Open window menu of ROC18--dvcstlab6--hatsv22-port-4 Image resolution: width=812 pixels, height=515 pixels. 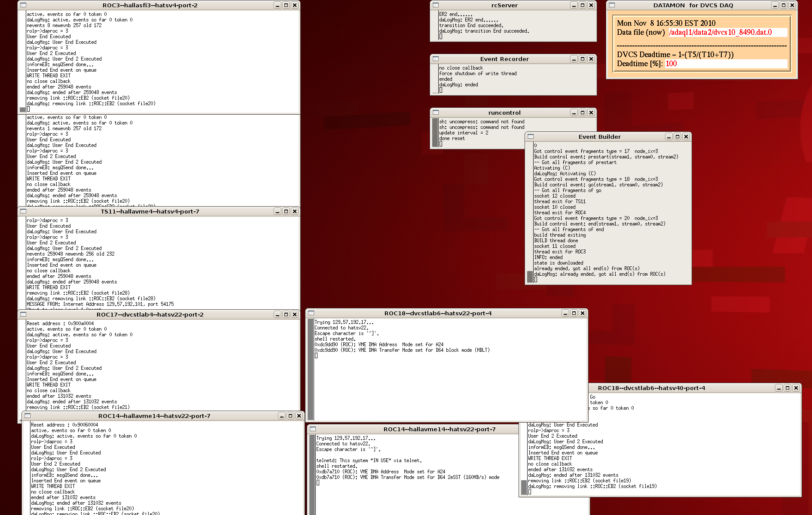click(311, 313)
